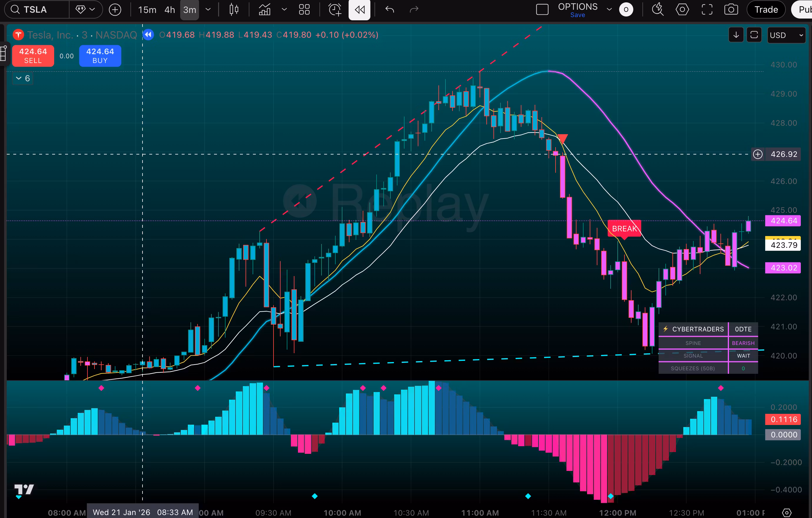The height and width of the screenshot is (518, 812).
Task: Click the TSLA symbol search field
Action: point(35,9)
